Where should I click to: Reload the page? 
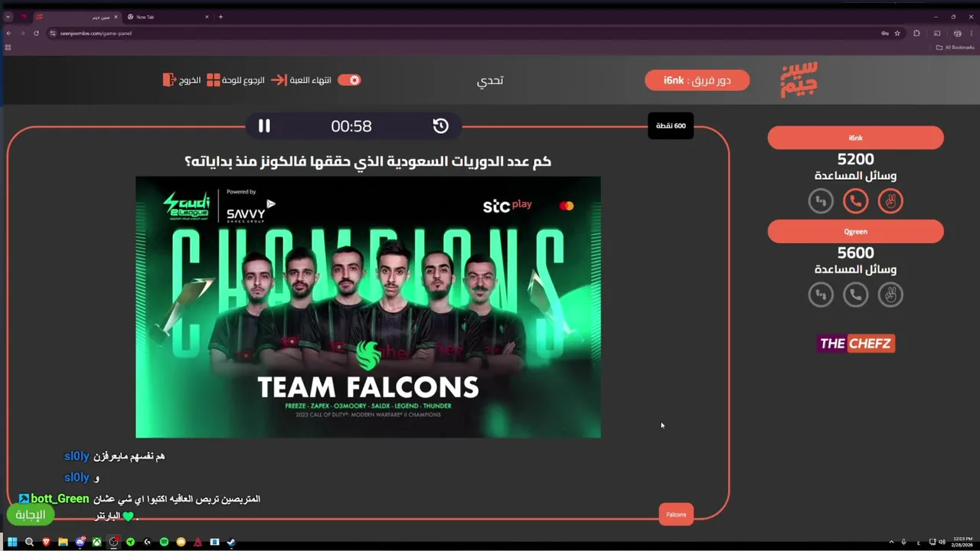pyautogui.click(x=36, y=33)
